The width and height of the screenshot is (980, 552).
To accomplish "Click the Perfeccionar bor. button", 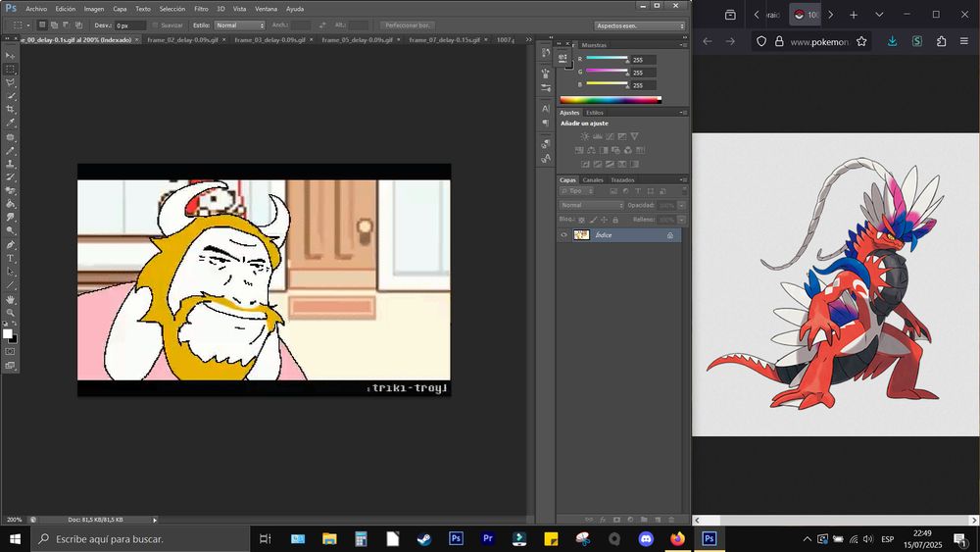I will (x=407, y=25).
